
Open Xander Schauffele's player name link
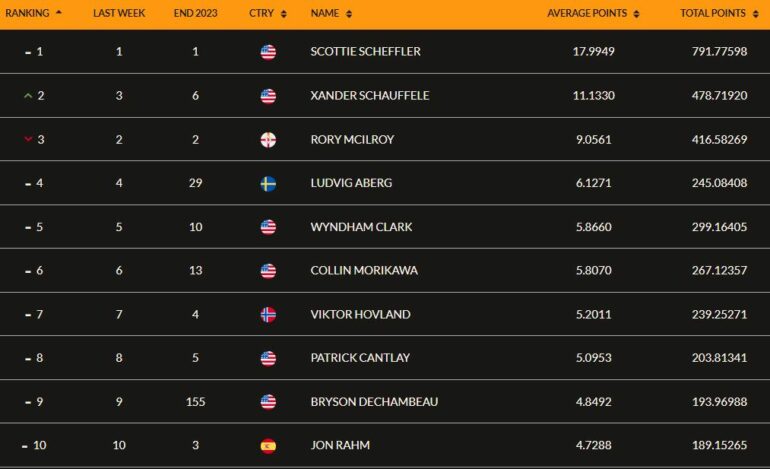[x=370, y=95]
